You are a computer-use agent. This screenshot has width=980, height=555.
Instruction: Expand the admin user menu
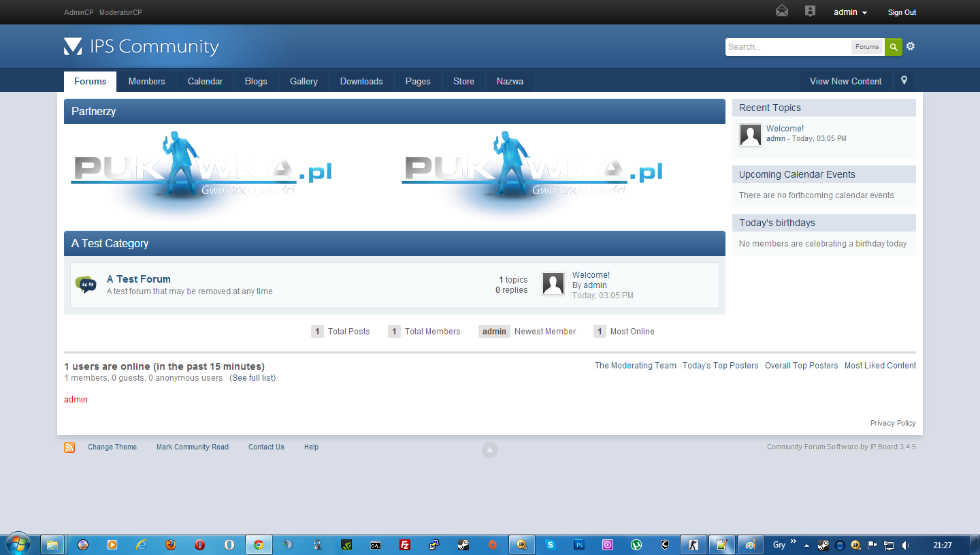(850, 12)
